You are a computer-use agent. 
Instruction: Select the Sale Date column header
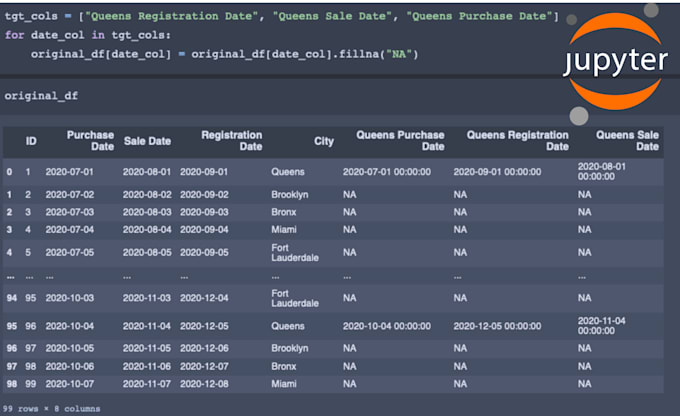pos(147,142)
